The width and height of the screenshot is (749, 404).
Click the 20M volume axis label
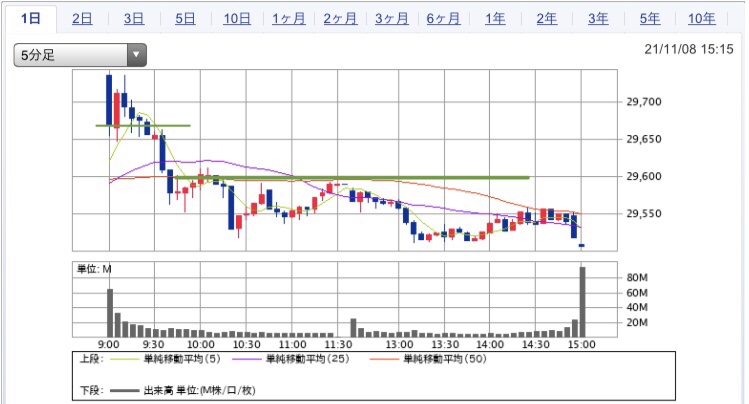point(637,322)
